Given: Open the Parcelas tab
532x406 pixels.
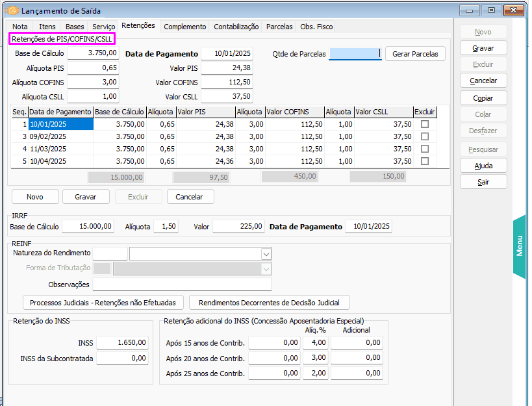Looking at the screenshot, I should (279, 27).
